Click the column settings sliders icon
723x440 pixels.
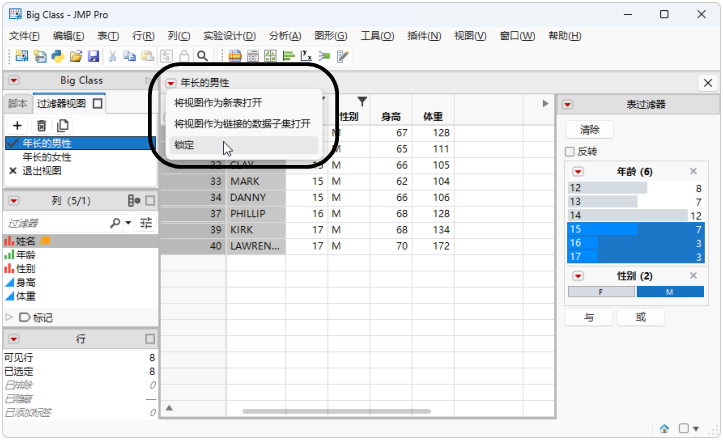[x=146, y=223]
